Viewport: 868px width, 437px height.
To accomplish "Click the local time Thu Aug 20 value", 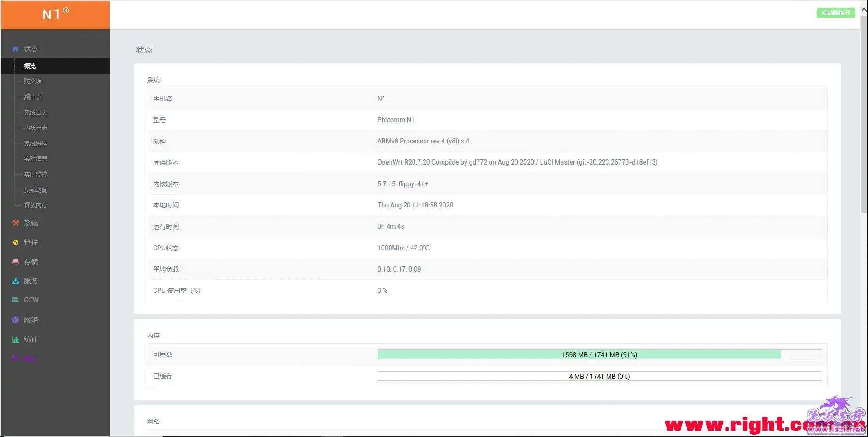I will pyautogui.click(x=415, y=205).
